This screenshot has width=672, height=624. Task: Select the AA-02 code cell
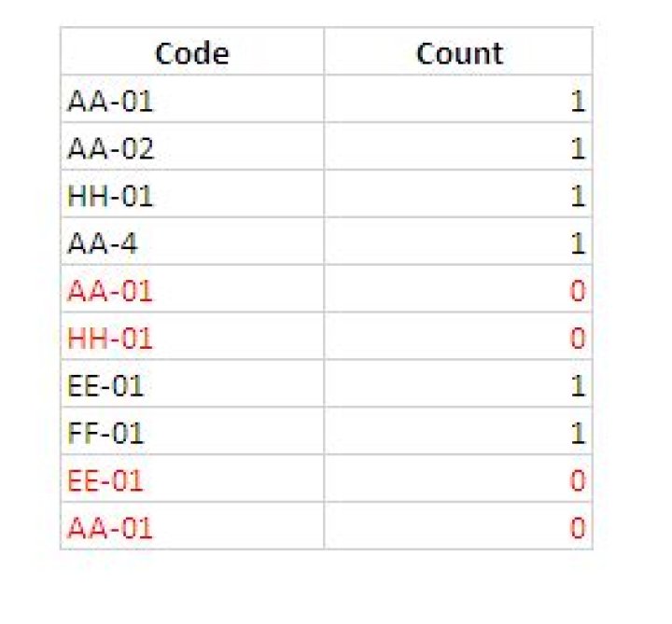point(192,146)
